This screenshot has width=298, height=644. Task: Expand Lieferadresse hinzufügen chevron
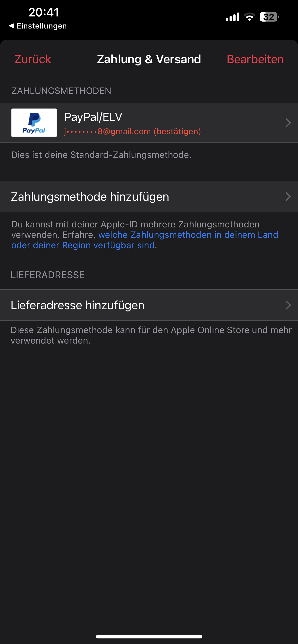click(x=288, y=305)
